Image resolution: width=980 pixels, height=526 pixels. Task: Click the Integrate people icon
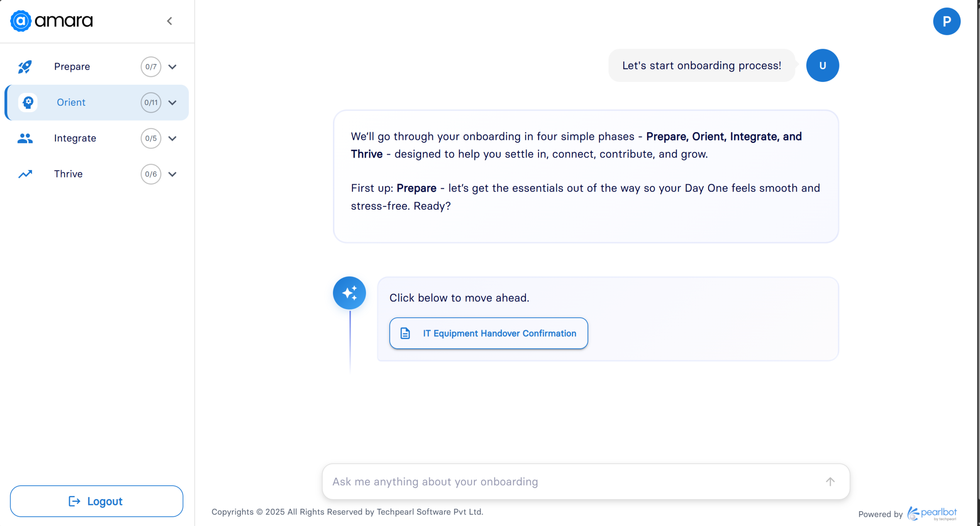coord(25,138)
